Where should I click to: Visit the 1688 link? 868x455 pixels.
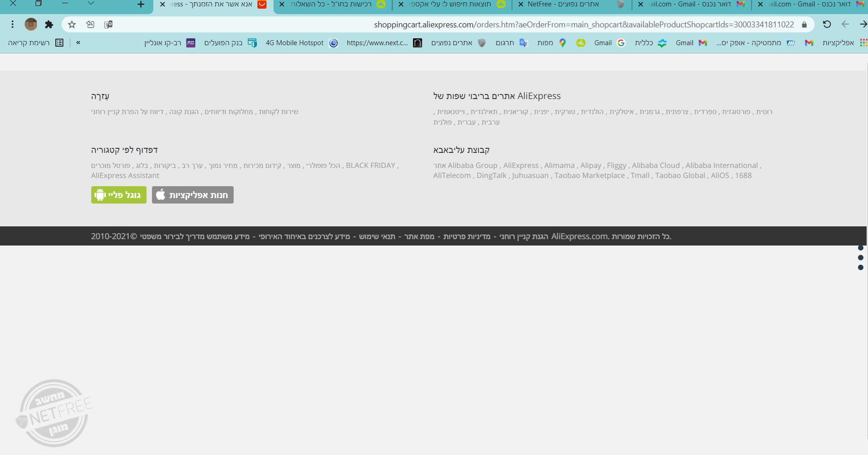[743, 176]
